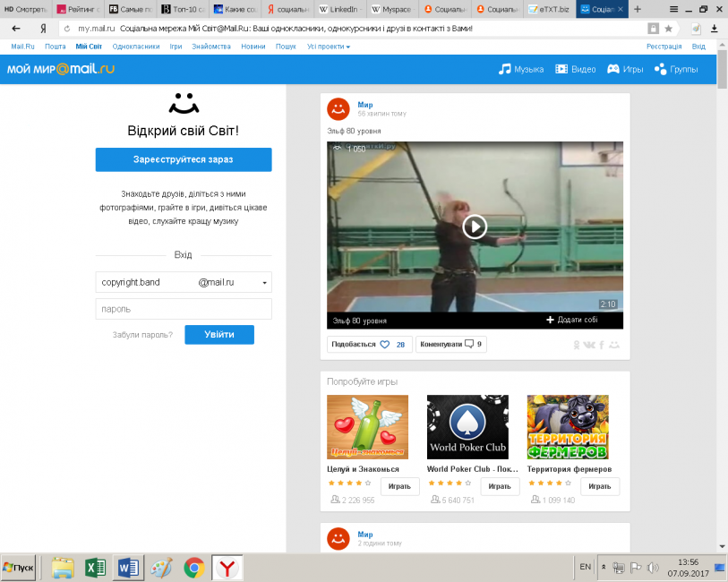Click Играть under World Poker Club
The width and height of the screenshot is (728, 582).
pyautogui.click(x=500, y=486)
